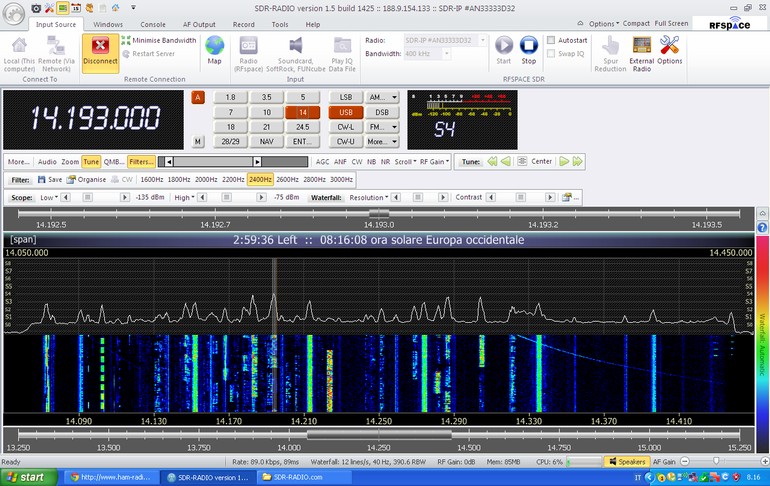Click the AF Gain slider in status bar

click(x=715, y=462)
